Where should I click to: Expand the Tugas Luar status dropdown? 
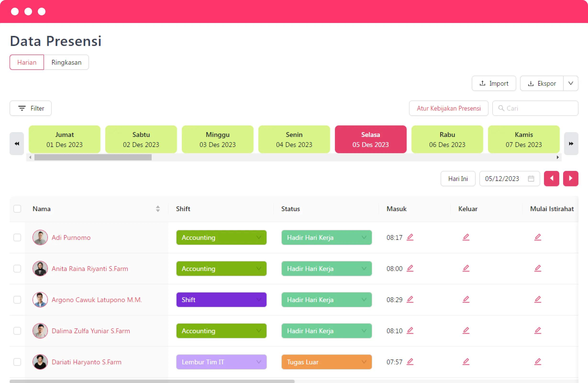coord(326,362)
